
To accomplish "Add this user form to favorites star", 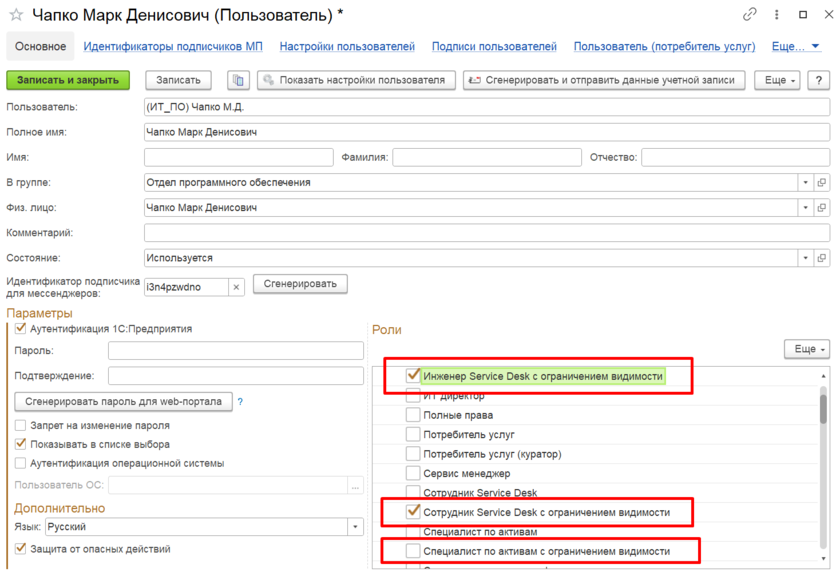I will point(15,15).
